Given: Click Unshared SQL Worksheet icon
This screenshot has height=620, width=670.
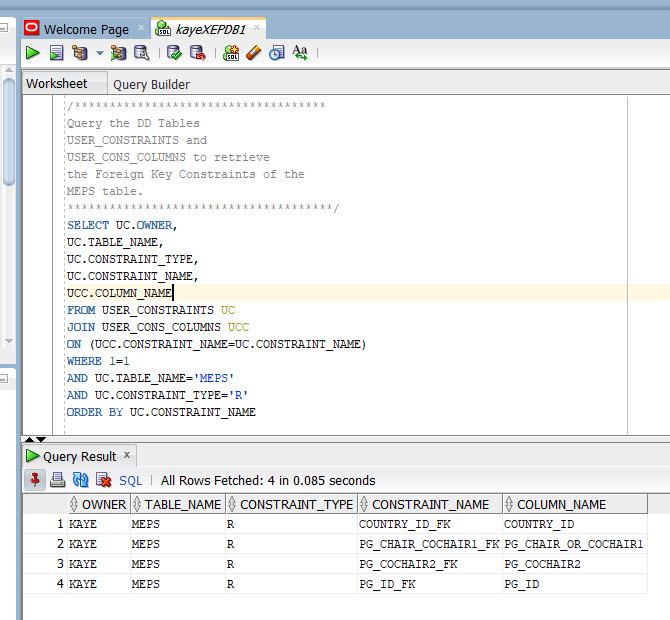Looking at the screenshot, I should [231, 53].
